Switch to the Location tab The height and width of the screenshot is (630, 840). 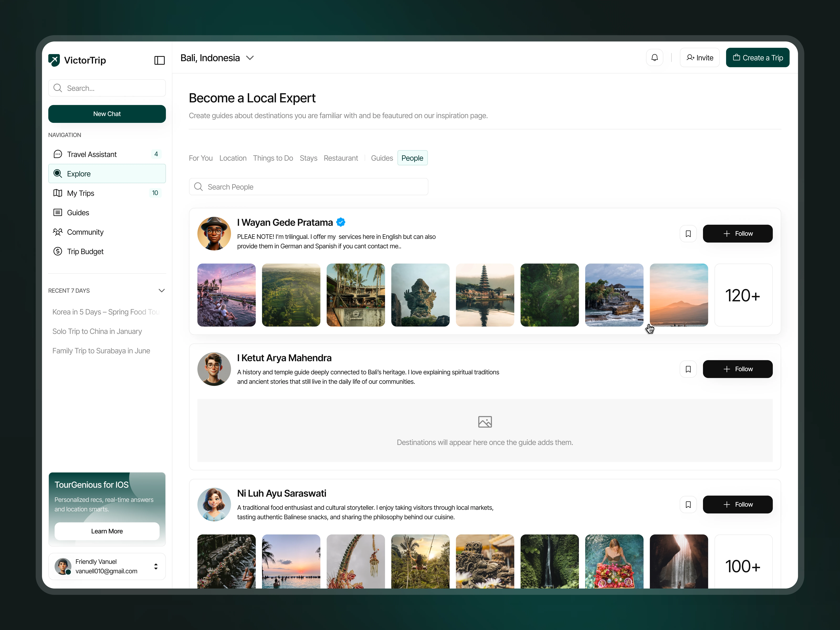(x=233, y=158)
